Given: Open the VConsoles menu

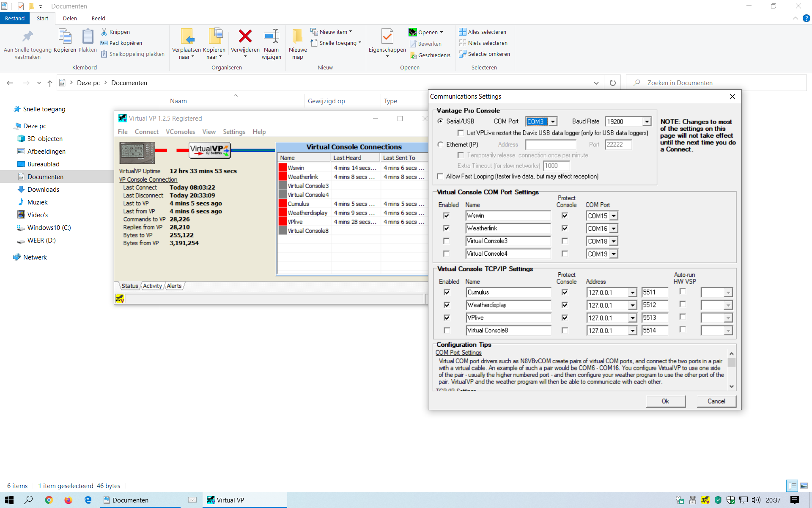Looking at the screenshot, I should point(180,132).
